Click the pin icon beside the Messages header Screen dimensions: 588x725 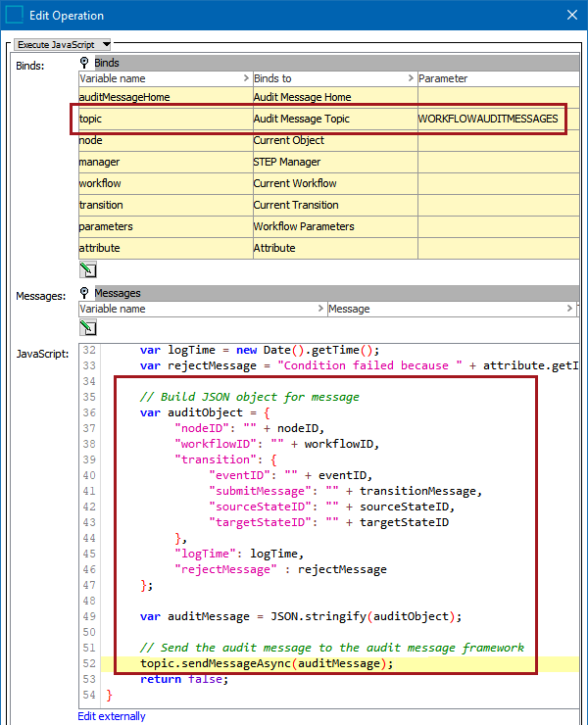point(85,293)
